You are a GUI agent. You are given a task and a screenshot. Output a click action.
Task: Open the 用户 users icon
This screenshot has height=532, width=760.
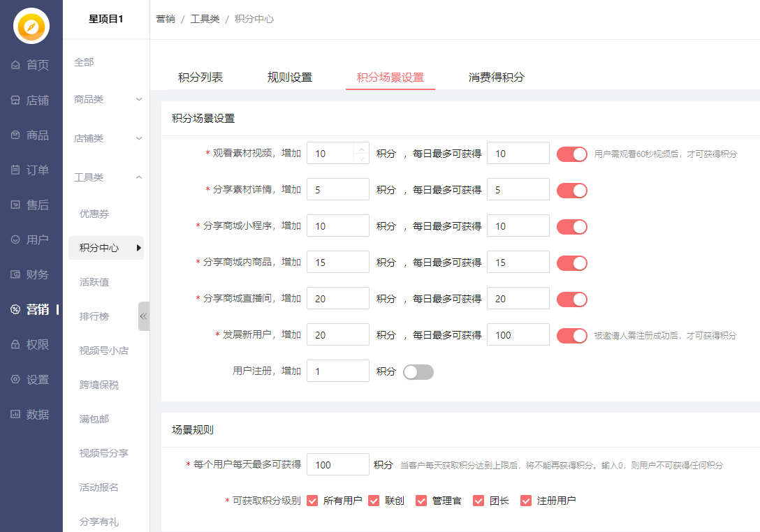[x=15, y=239]
